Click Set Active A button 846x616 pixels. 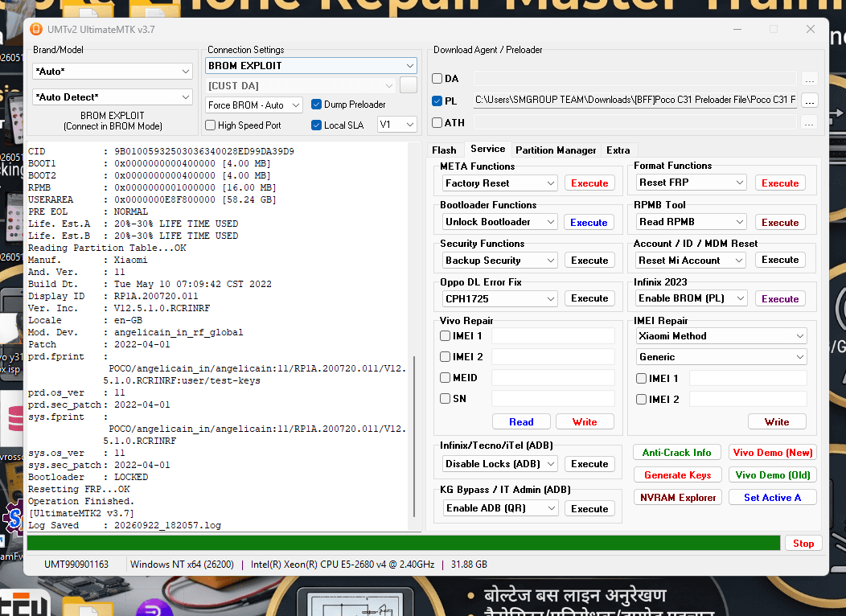click(773, 498)
